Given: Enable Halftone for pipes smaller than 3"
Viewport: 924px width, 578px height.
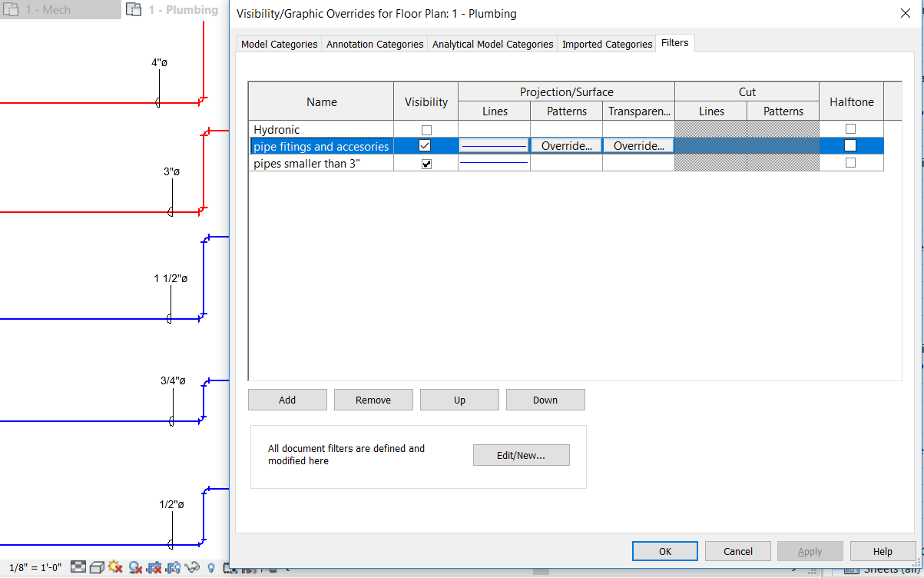Looking at the screenshot, I should [850, 163].
